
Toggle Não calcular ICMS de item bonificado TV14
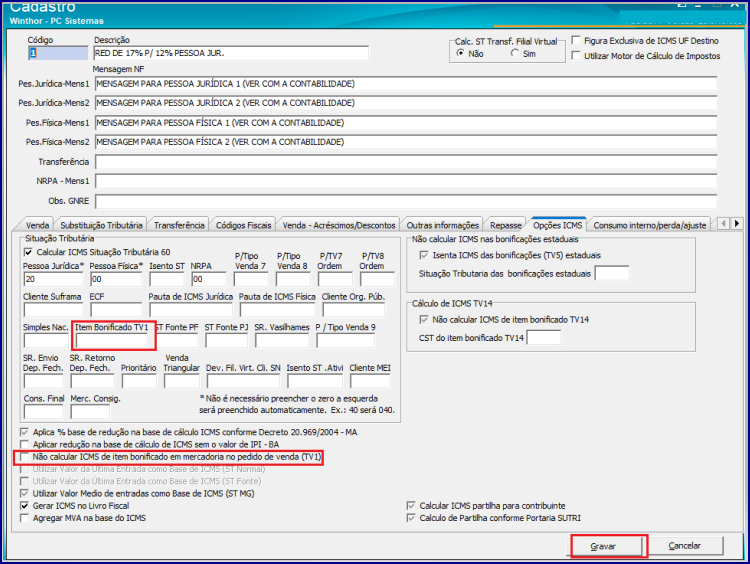[x=424, y=320]
